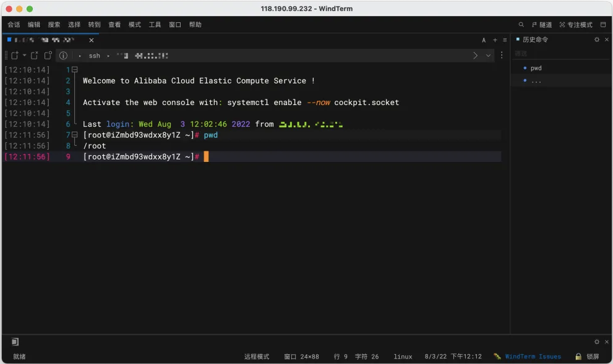Close the 历史命令 panel
The image size is (613, 364).
(607, 40)
